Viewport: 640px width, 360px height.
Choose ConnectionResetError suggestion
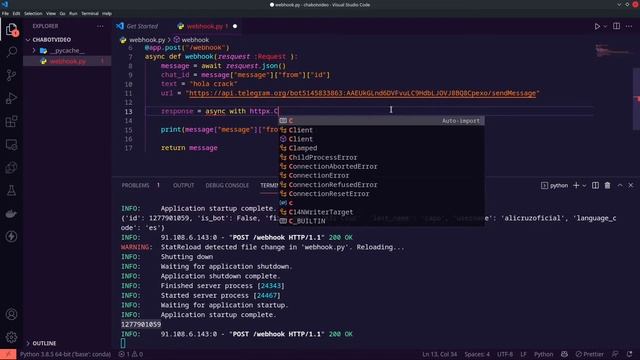point(381,194)
